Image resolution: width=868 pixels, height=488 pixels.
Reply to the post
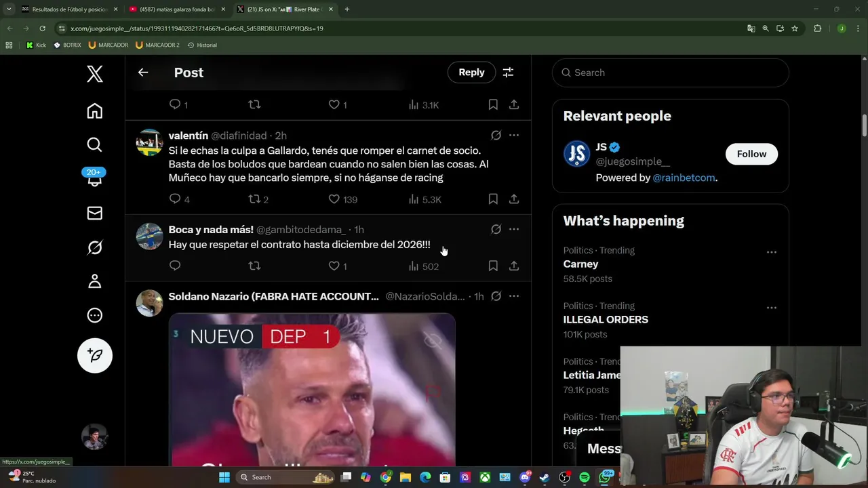tap(471, 73)
